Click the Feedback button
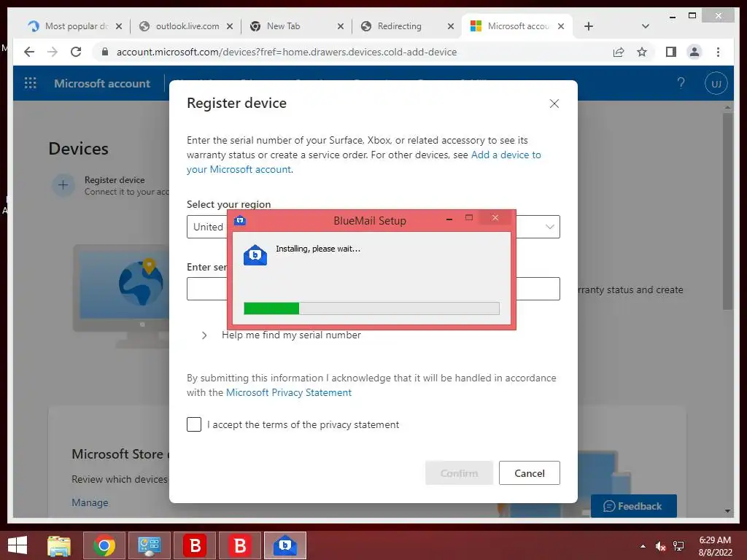This screenshot has height=560, width=747. tap(633, 506)
